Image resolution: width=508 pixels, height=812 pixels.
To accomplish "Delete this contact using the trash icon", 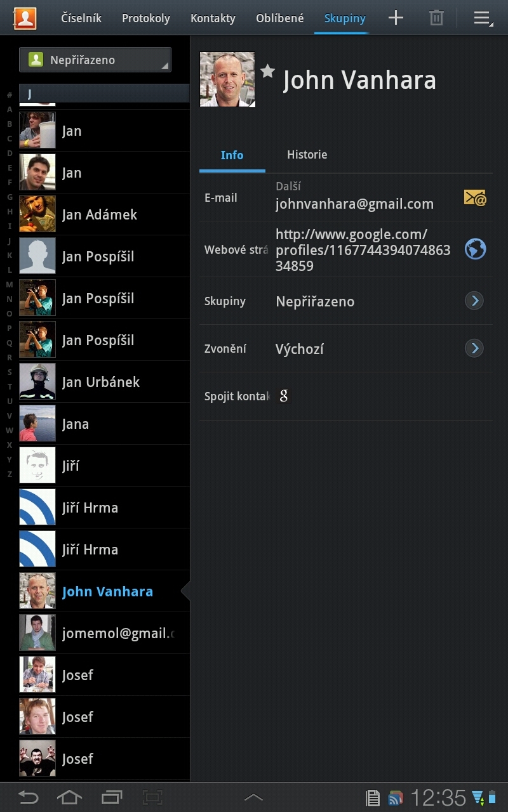I will 436,18.
